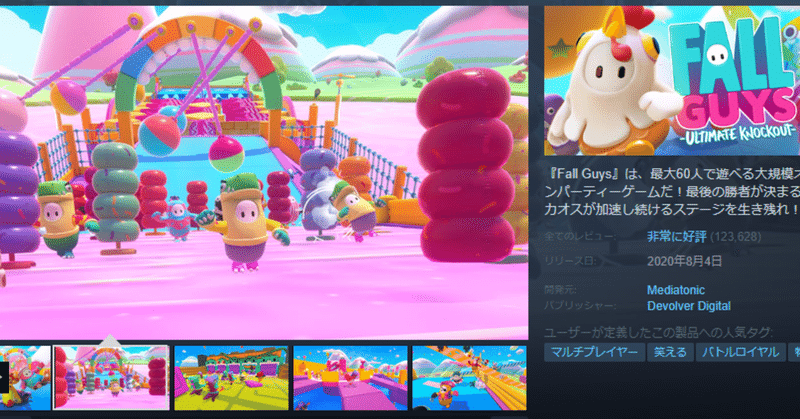Click the バトルロイヤル tag
This screenshot has width=800, height=419.
[740, 352]
